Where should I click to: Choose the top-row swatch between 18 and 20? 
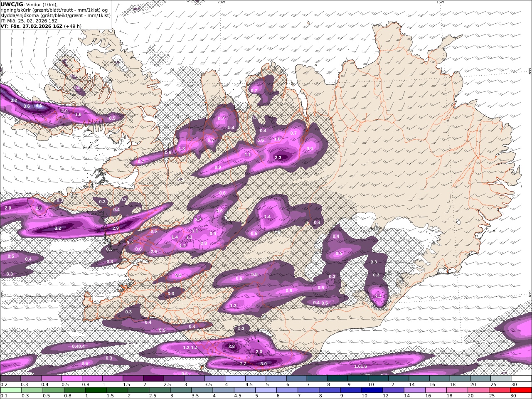pyautogui.click(x=460, y=378)
